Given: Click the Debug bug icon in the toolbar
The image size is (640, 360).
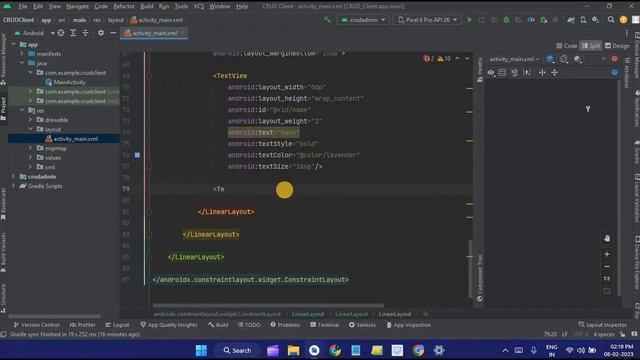Looking at the screenshot, I should pyautogui.click(x=506, y=20).
